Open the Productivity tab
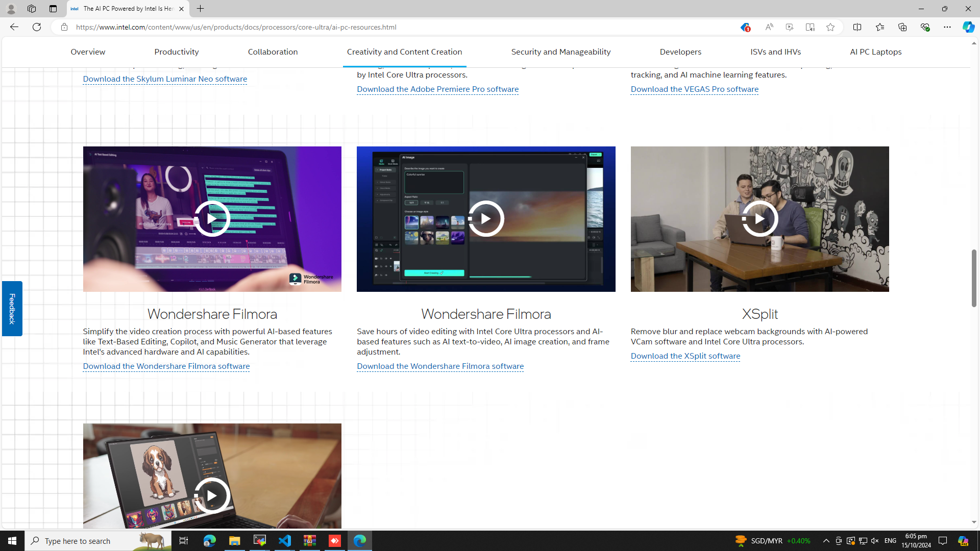The image size is (980, 551). click(x=177, y=52)
